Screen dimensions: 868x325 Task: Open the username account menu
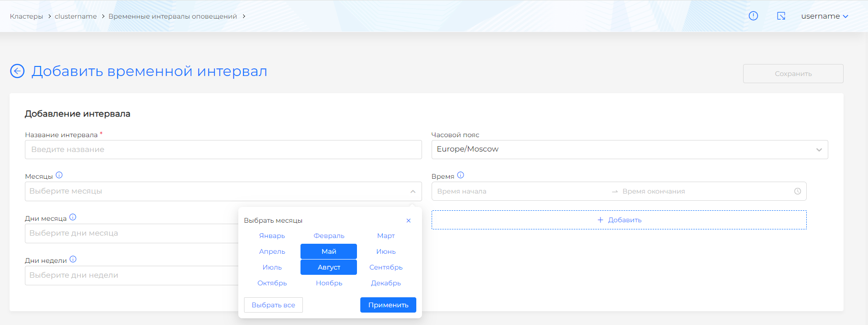pyautogui.click(x=824, y=16)
